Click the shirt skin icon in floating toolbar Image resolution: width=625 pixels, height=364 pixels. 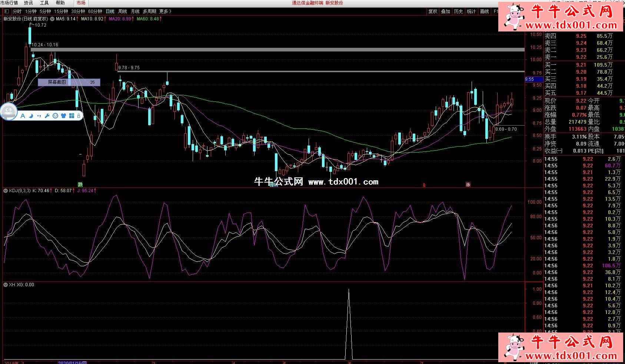pyautogui.click(x=63, y=116)
